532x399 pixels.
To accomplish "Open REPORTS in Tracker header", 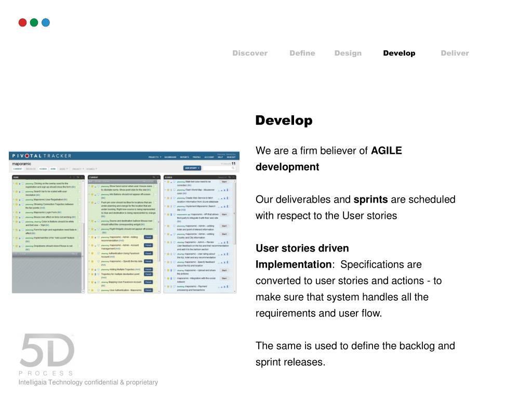I will tap(184, 157).
